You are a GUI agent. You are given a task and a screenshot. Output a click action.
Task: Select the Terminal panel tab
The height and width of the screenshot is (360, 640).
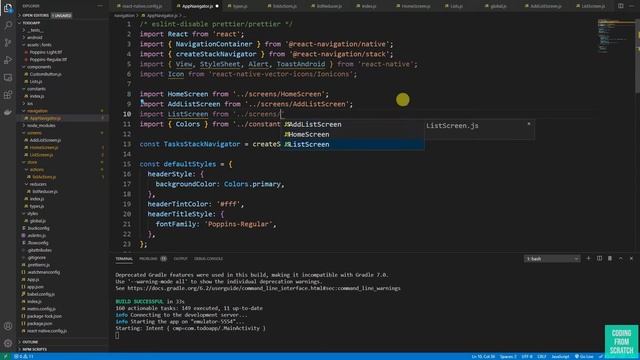point(124,259)
